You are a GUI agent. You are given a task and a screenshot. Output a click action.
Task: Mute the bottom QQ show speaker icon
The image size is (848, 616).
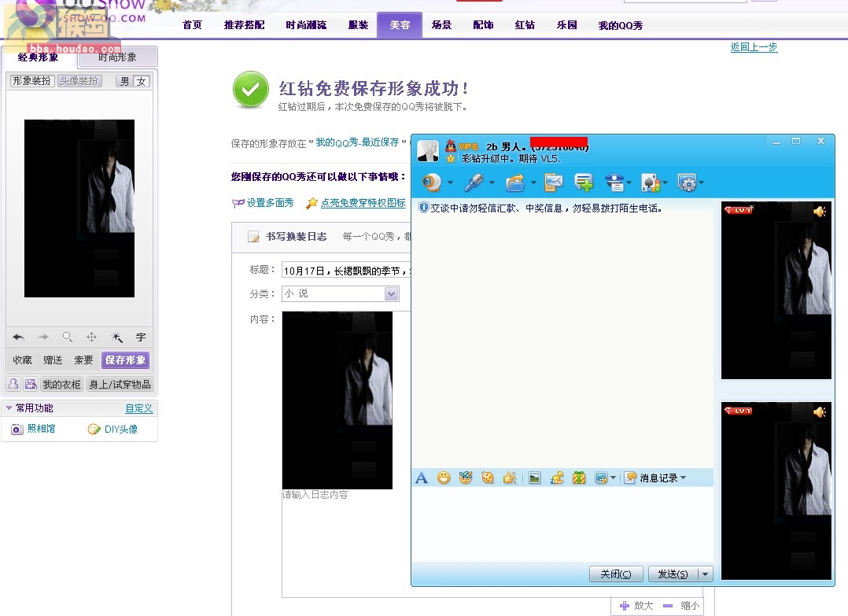pos(820,412)
